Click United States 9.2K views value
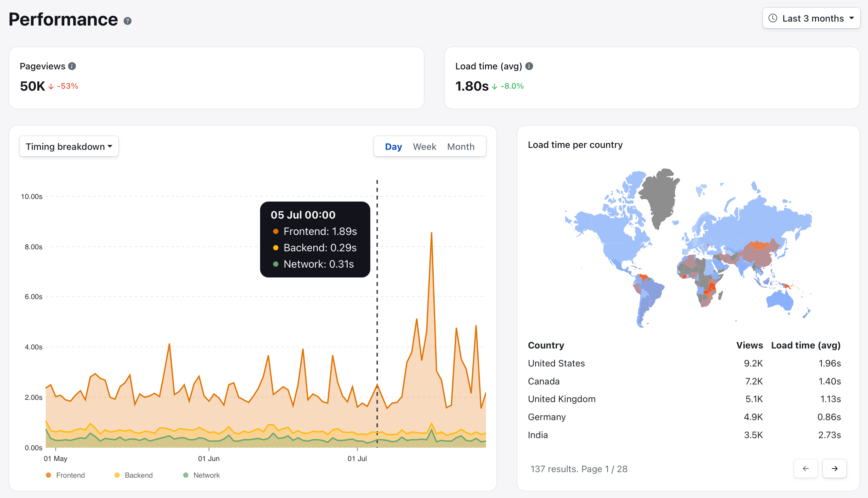 [753, 363]
